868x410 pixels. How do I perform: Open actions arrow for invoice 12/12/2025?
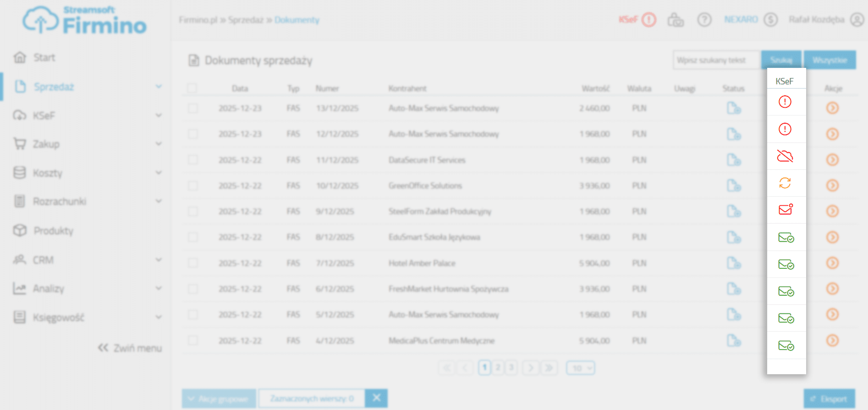832,134
